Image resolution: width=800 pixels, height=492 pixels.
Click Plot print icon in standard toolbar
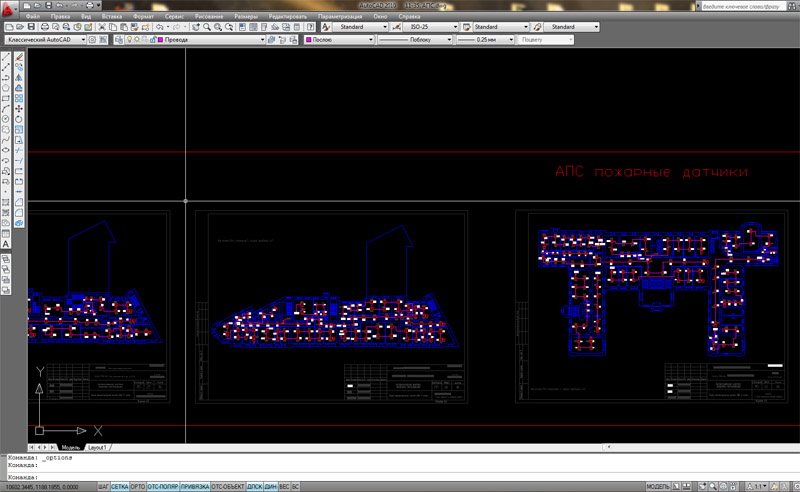45,27
